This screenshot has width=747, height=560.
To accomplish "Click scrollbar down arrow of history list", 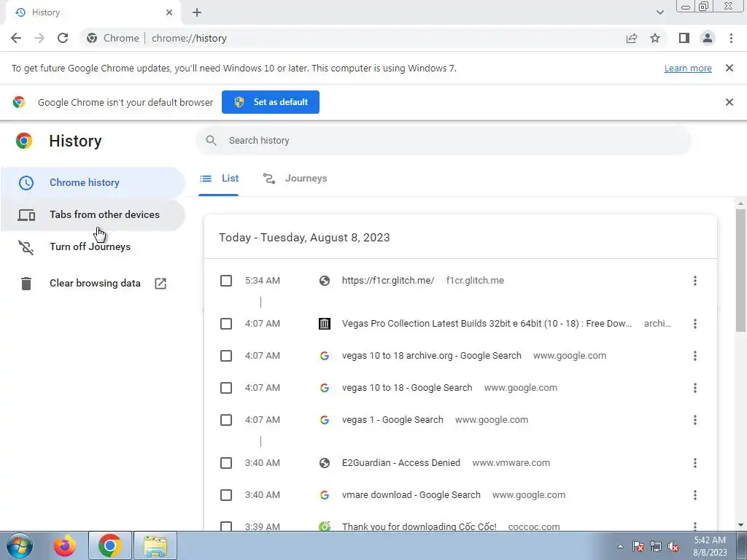I will pyautogui.click(x=740, y=525).
